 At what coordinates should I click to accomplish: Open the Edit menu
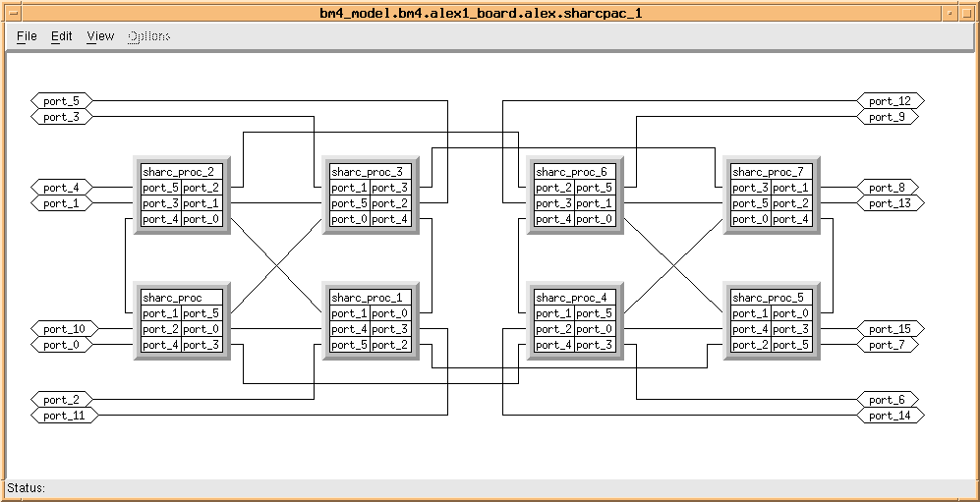point(62,36)
